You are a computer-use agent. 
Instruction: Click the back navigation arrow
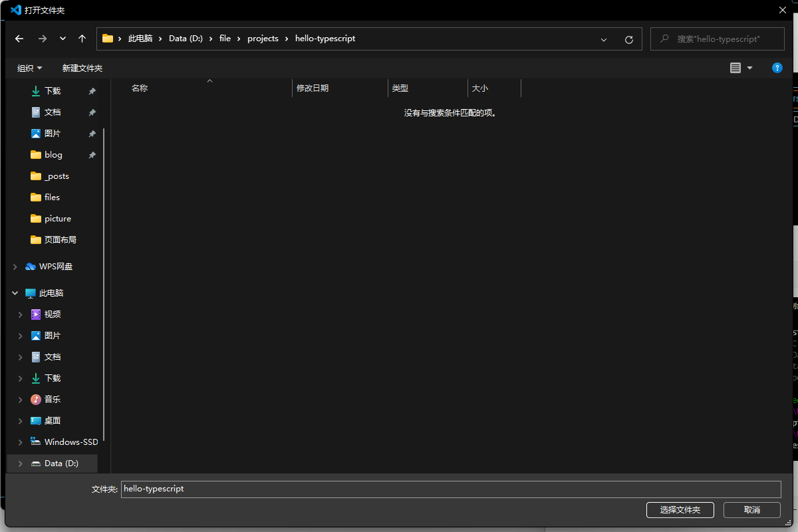[19, 39]
